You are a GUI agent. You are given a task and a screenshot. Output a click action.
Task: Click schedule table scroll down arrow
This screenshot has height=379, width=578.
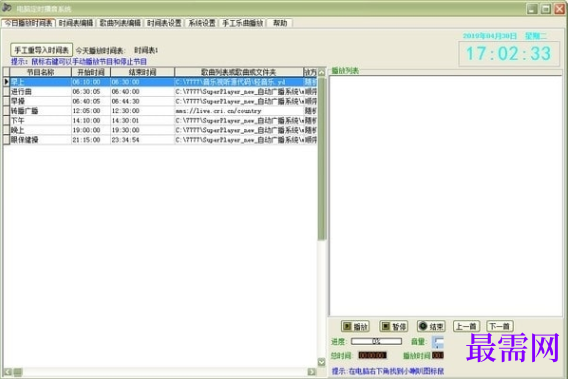point(321,362)
